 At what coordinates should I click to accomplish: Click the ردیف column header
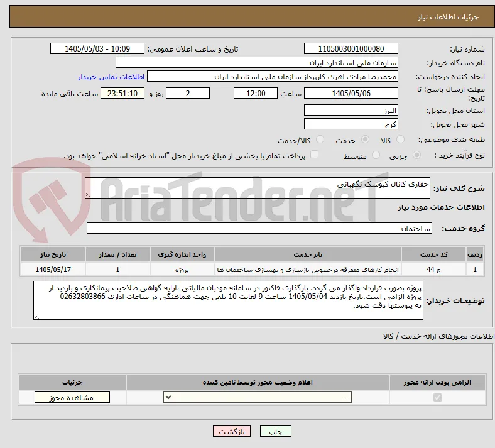pyautogui.click(x=475, y=254)
